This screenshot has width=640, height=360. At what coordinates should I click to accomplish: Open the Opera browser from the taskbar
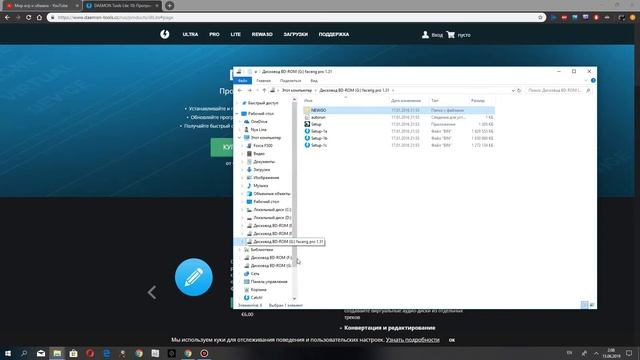pyautogui.click(x=90, y=353)
